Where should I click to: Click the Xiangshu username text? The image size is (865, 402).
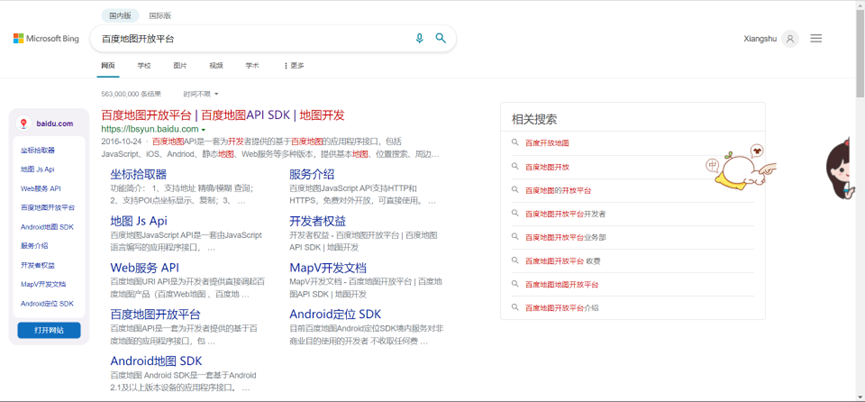[x=760, y=39]
